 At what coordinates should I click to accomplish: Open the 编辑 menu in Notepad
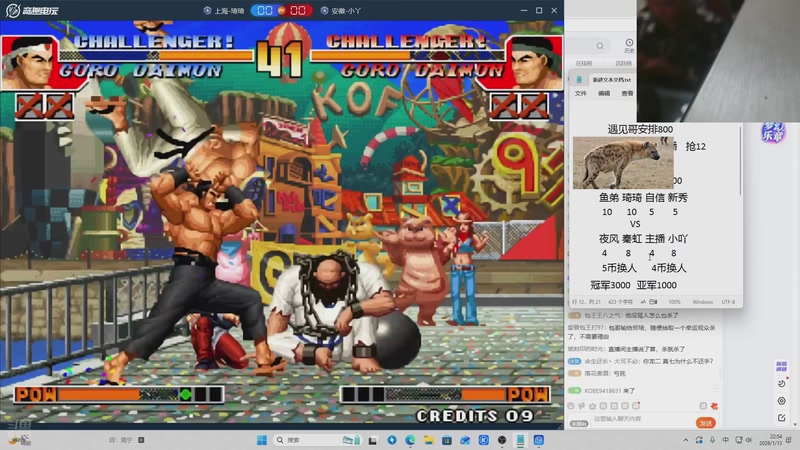click(604, 93)
